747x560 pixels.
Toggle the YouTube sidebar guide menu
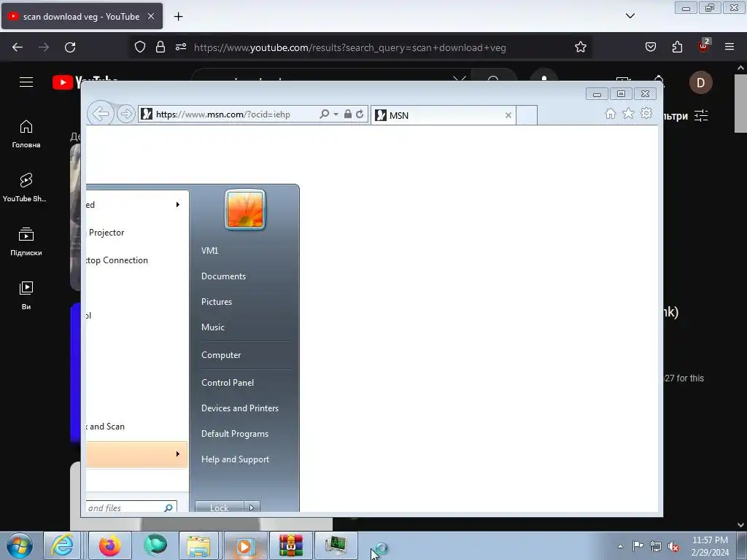point(26,82)
